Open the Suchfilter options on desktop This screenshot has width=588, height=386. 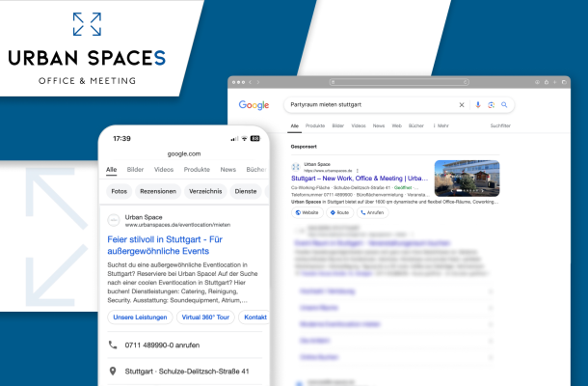[x=500, y=125]
